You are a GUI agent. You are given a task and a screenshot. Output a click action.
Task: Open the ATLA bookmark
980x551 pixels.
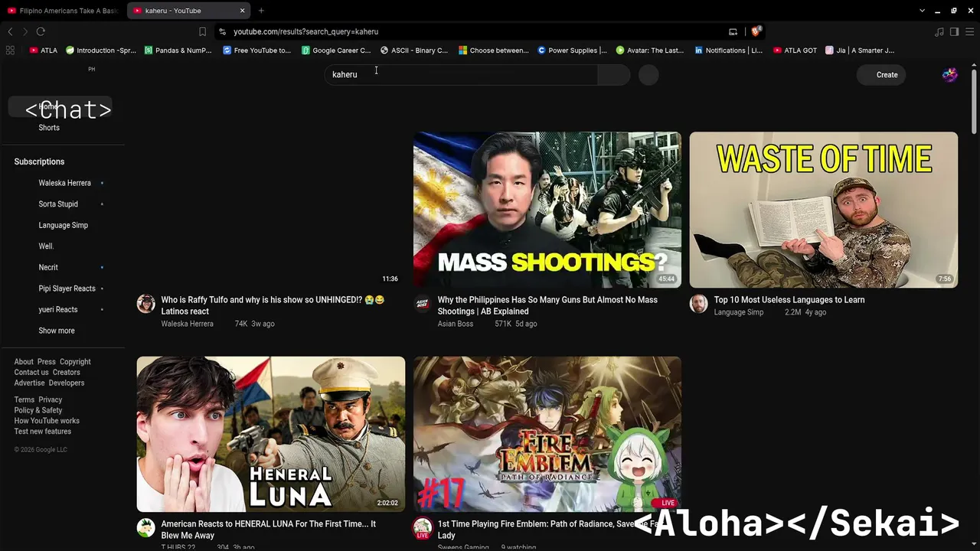click(43, 51)
